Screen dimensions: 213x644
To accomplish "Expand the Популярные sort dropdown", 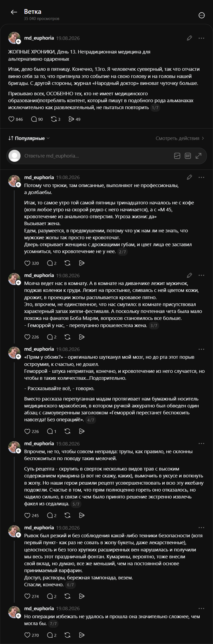I will pos(29,138).
